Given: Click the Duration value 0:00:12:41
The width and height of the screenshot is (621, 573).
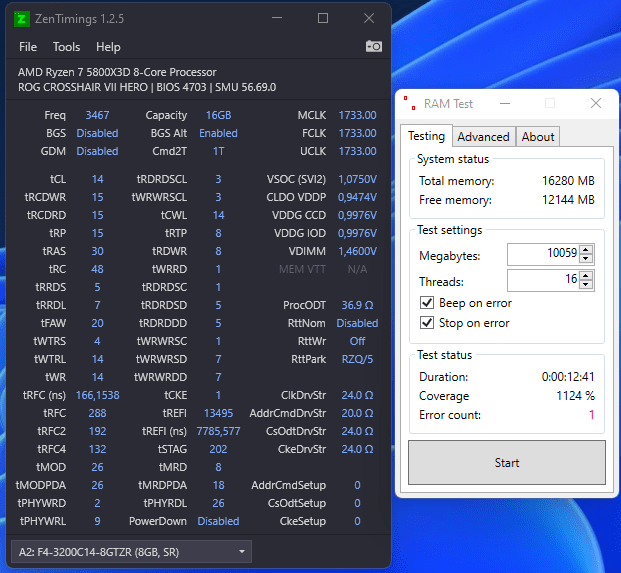Looking at the screenshot, I should tap(568, 377).
